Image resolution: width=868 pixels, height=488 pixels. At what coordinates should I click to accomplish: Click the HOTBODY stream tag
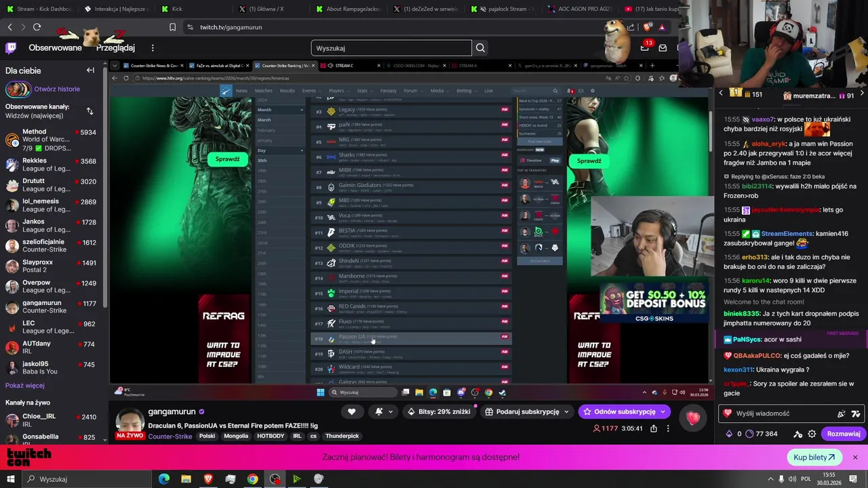pyautogui.click(x=271, y=436)
